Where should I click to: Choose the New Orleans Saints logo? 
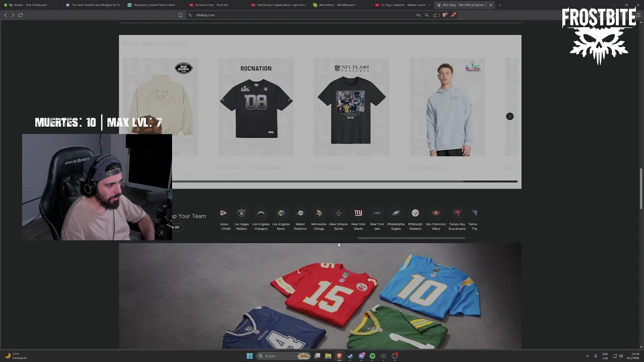click(x=339, y=213)
